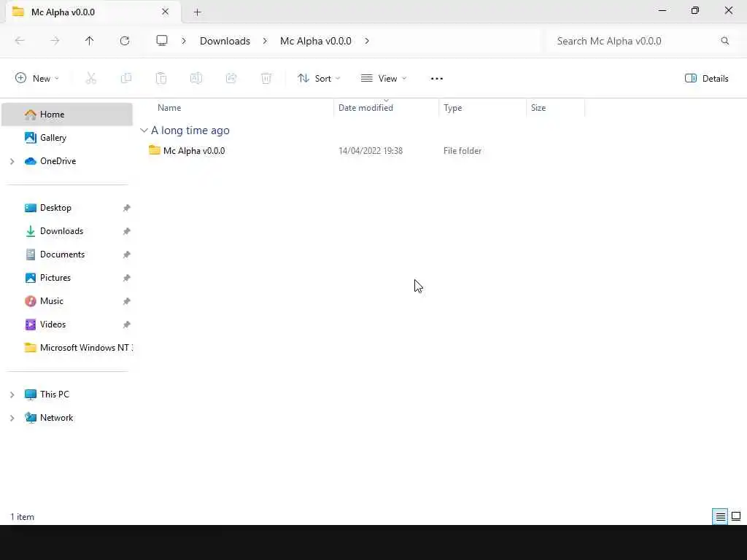Click the pin icon next to Music

point(127,301)
